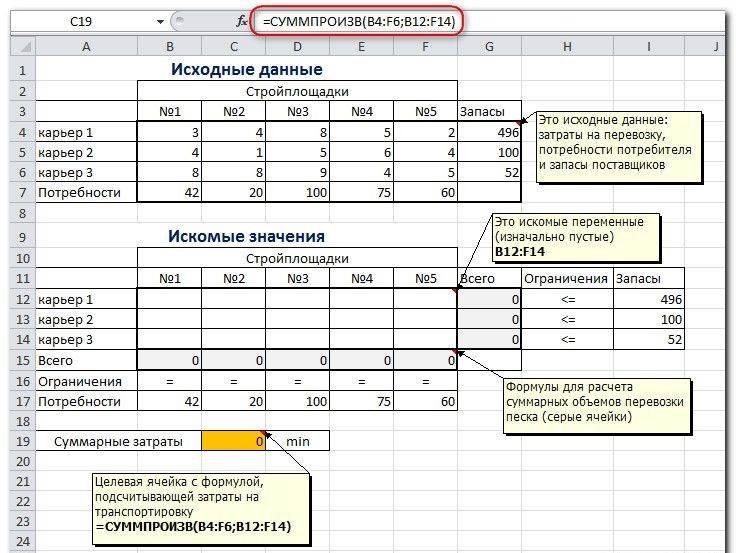This screenshot has height=553, width=736.
Task: Click cell I12 with value 496
Action: point(649,299)
